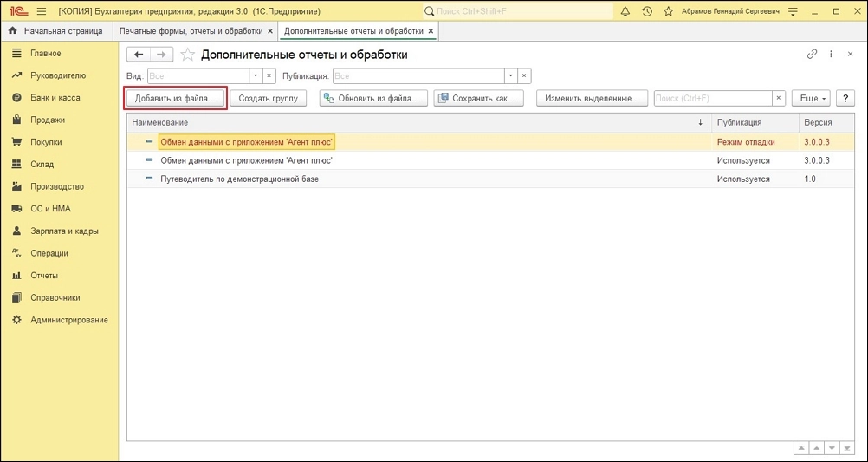Click the Администрирование gear icon
The width and height of the screenshot is (868, 462).
[16, 320]
